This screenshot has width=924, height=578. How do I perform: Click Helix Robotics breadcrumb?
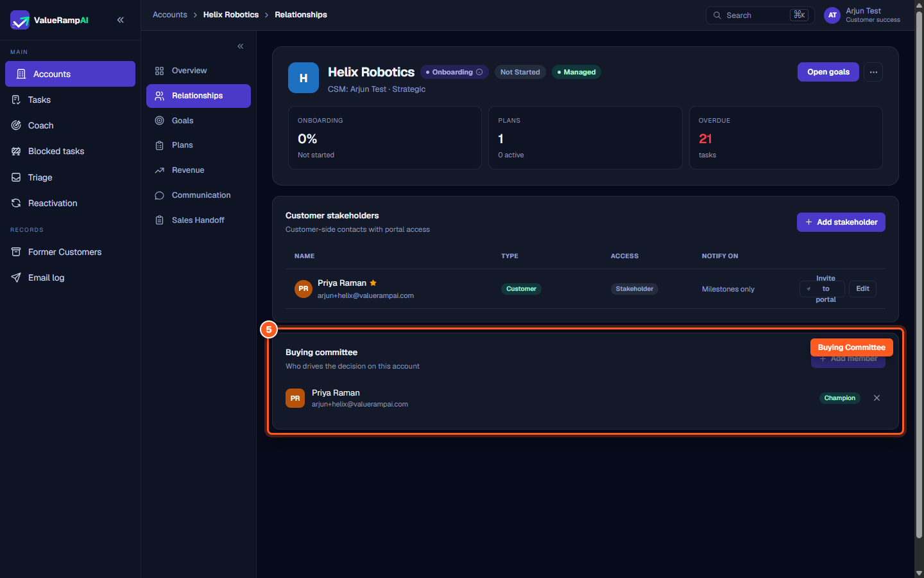click(231, 15)
